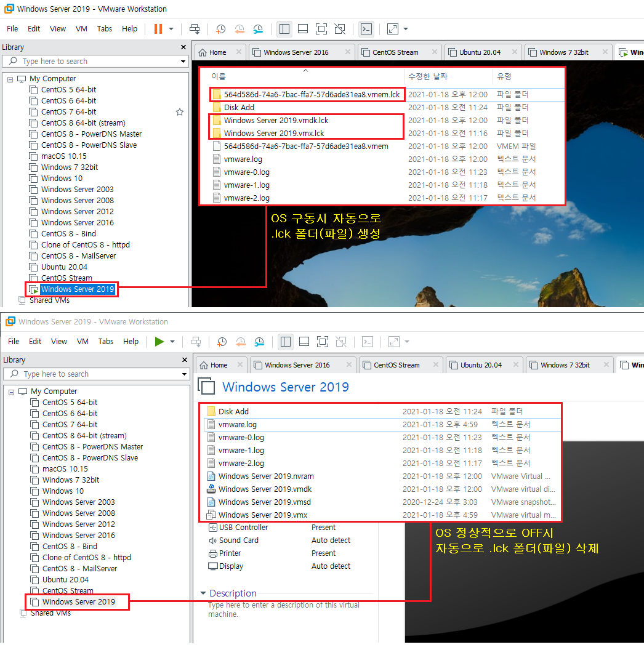Collapse the Description section
Image resolution: width=644 pixels, height=663 pixels.
click(x=203, y=593)
